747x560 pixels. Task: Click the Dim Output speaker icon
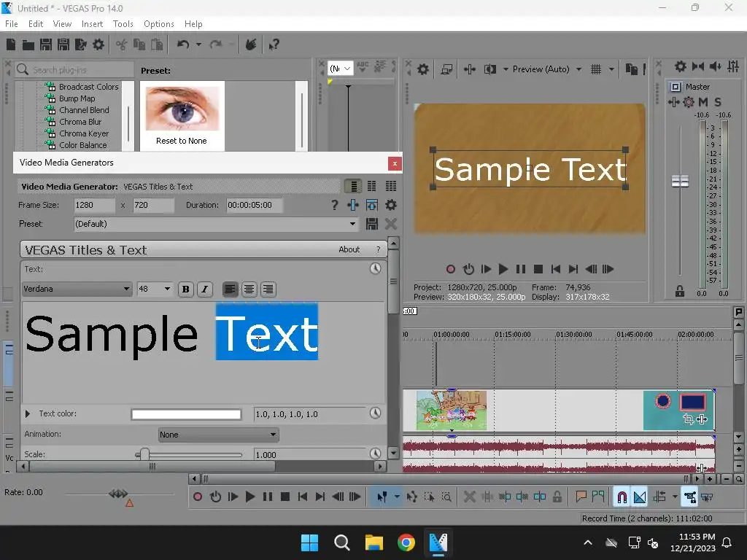coord(715,66)
